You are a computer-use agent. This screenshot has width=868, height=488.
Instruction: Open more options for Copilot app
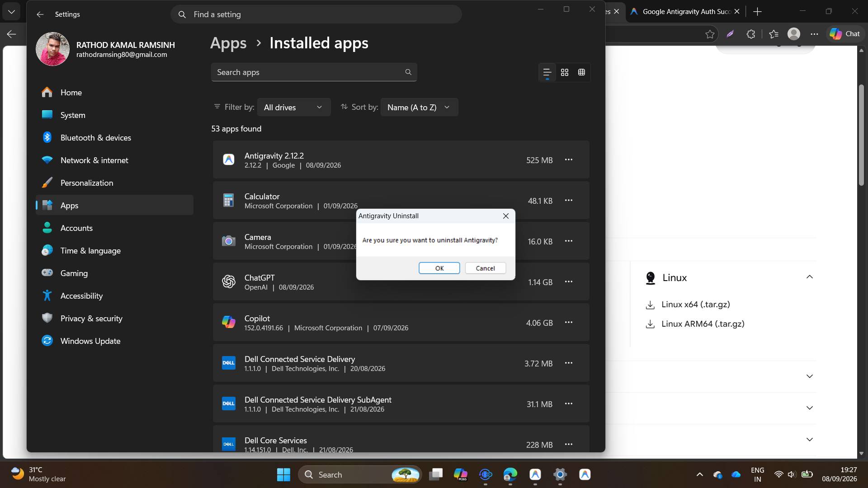pos(569,322)
